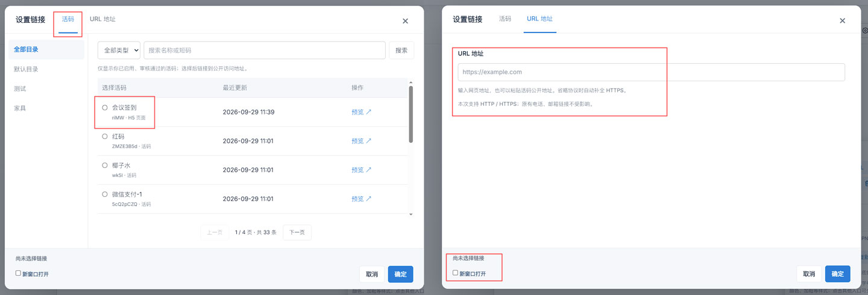This screenshot has height=295, width=868.
Task: Open 活码 tab in the URL input dialog
Action: 505,19
